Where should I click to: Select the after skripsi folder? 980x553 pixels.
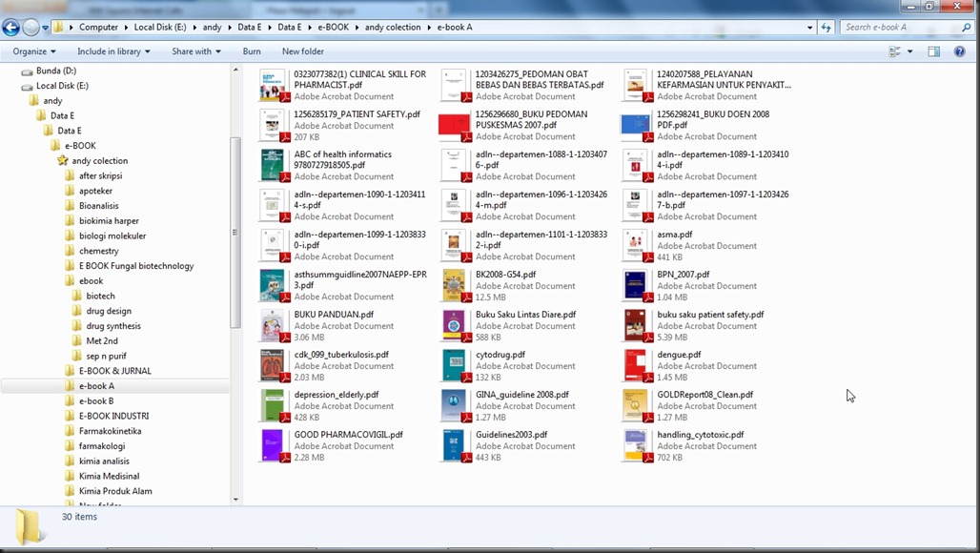(100, 175)
